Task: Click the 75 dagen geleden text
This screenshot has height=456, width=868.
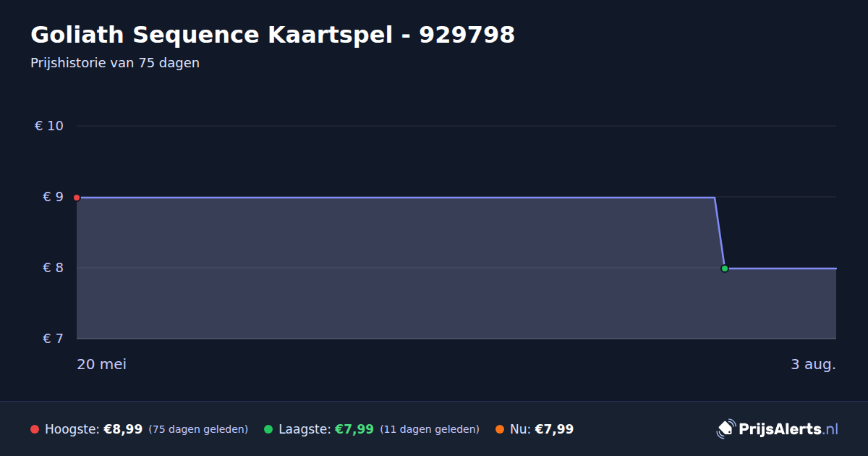Action: click(198, 429)
